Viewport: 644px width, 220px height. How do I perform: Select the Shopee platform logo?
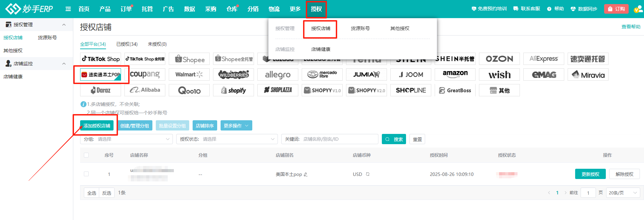click(x=189, y=59)
